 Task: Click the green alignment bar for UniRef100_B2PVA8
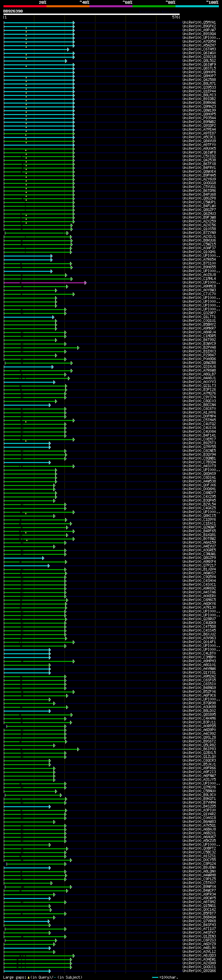pyautogui.click(x=41, y=347)
